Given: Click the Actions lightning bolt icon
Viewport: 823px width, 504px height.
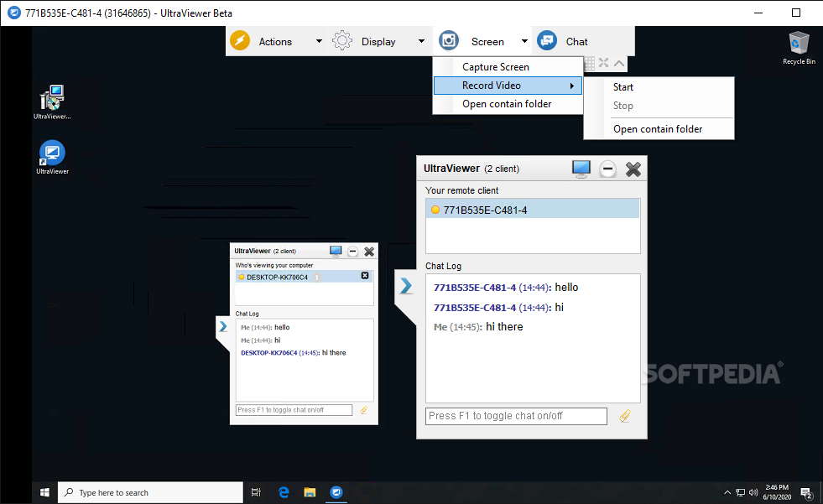Looking at the screenshot, I should coord(240,40).
